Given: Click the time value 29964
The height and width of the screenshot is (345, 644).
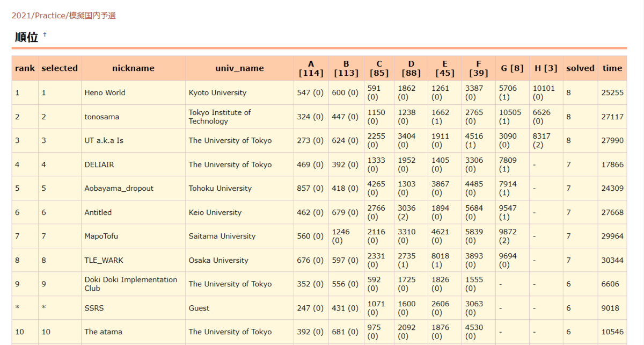Looking at the screenshot, I should 612,236.
